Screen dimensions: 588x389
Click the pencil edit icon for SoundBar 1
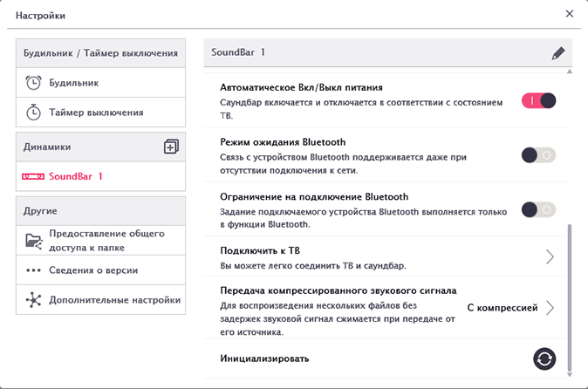tap(558, 53)
